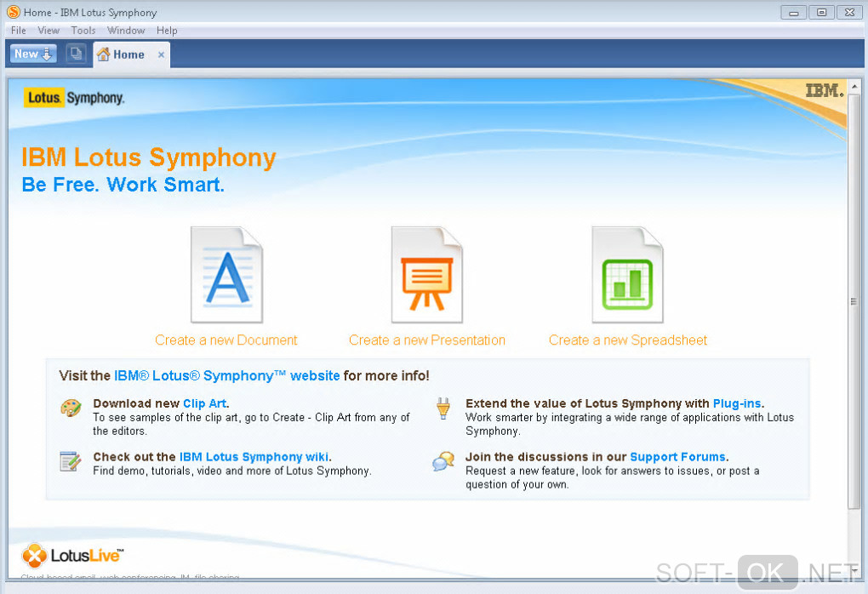Open the Clip Art download link

(x=205, y=403)
